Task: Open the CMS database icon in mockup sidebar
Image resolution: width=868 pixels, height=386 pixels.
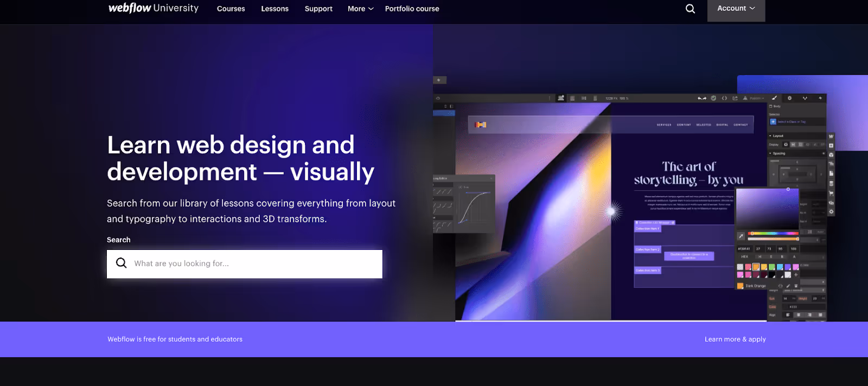Action: pos(831,183)
